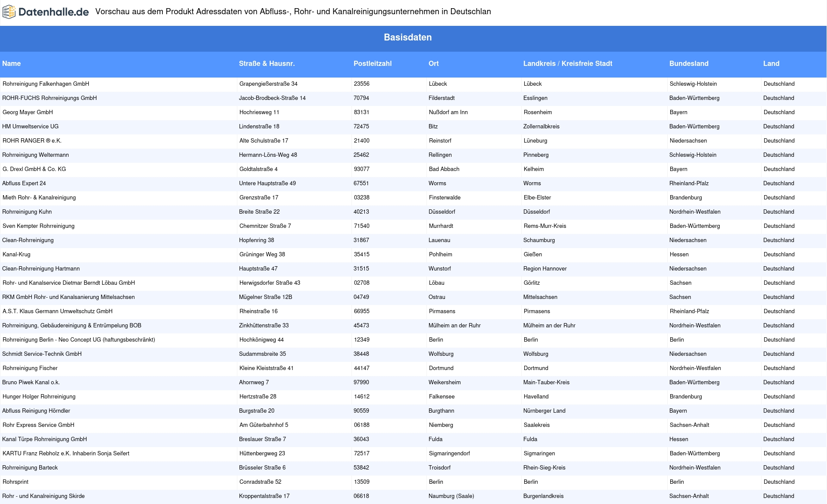The image size is (827, 504).
Task: Click street Untere Hauptstraße 49
Action: click(267, 184)
